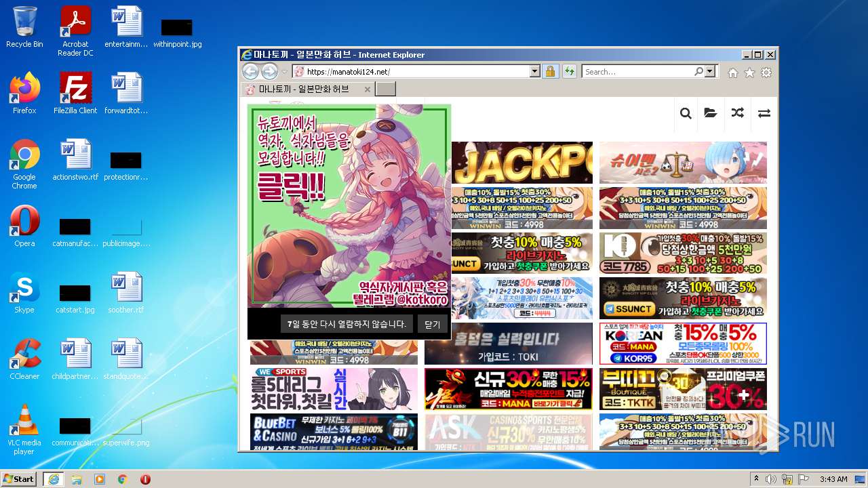868x488 pixels.
Task: Open CCleaner desktop shortcut
Action: pyautogui.click(x=24, y=359)
